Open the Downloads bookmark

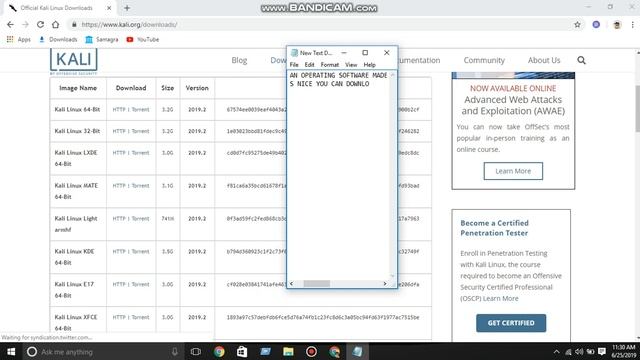[58, 40]
